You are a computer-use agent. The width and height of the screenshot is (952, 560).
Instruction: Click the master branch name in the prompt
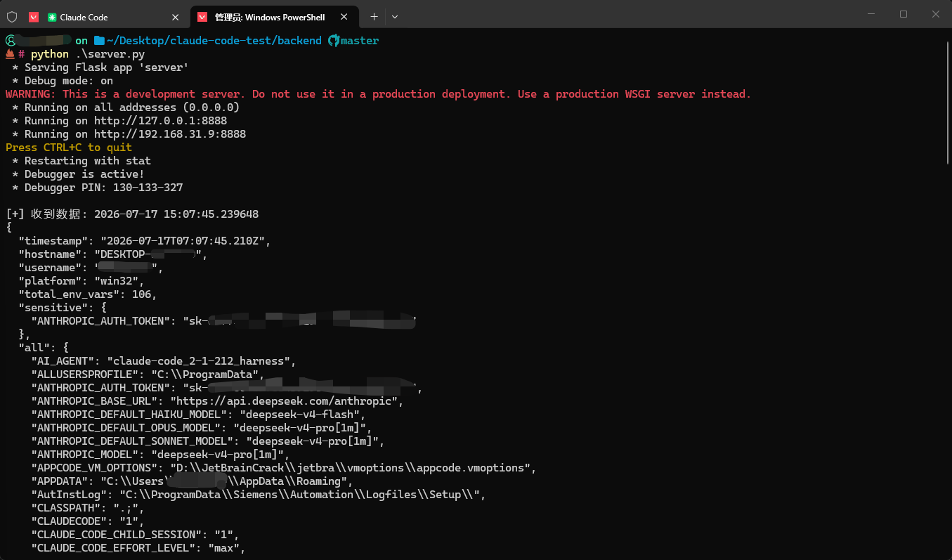[360, 41]
